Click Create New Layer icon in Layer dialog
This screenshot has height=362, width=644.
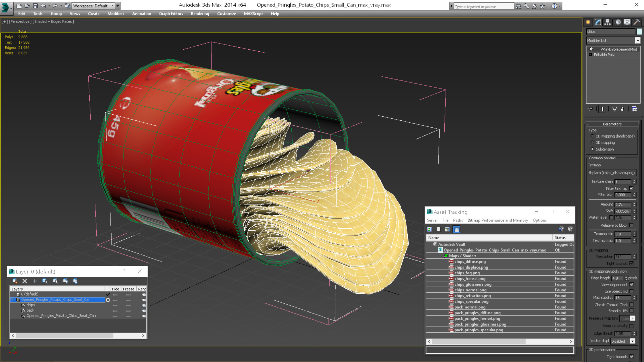click(x=15, y=281)
